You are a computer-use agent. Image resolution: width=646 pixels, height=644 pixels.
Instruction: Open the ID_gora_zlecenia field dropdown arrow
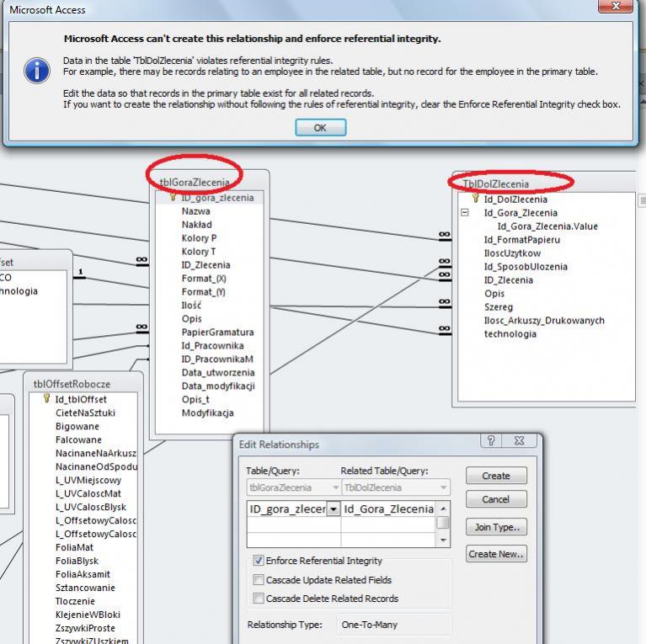[333, 509]
